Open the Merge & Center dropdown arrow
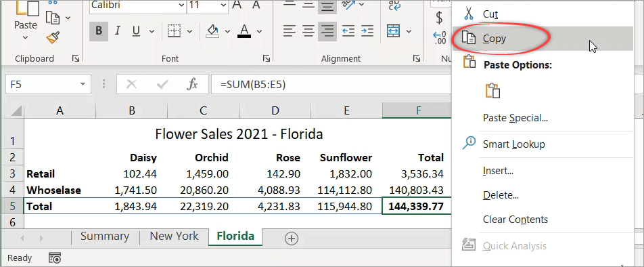Viewport: 644px width, 267px height. (409, 31)
